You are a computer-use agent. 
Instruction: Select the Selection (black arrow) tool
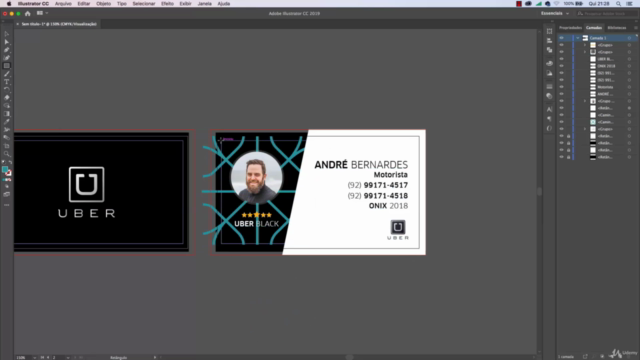click(7, 34)
